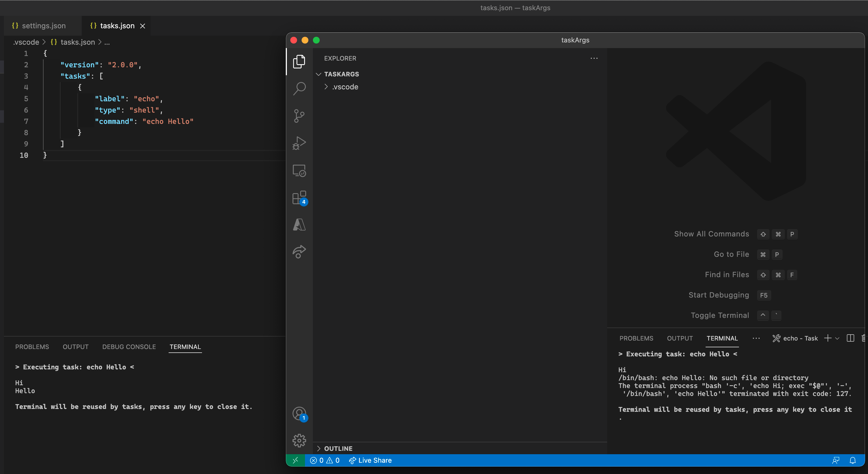
Task: Open the Run and Debug view
Action: (299, 143)
